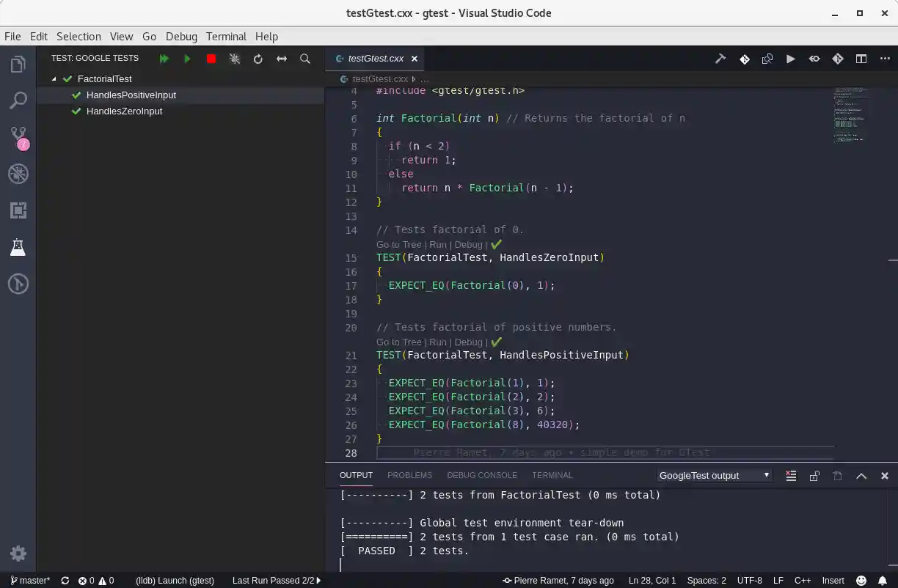Viewport: 898px width, 588px height.
Task: Click the debug tests bug icon
Action: pyautogui.click(x=235, y=59)
